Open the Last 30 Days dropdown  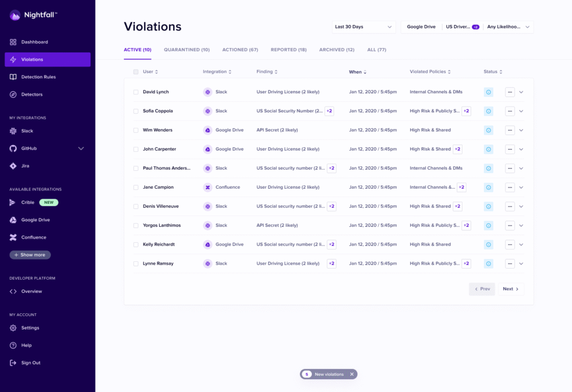click(363, 27)
